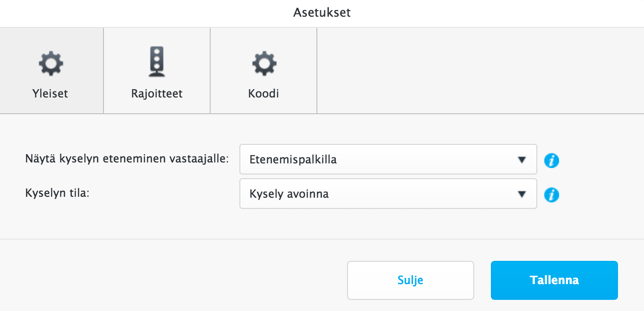
Task: Click the info icon next to Etenemispalkilla dropdown
Action: coord(551,160)
